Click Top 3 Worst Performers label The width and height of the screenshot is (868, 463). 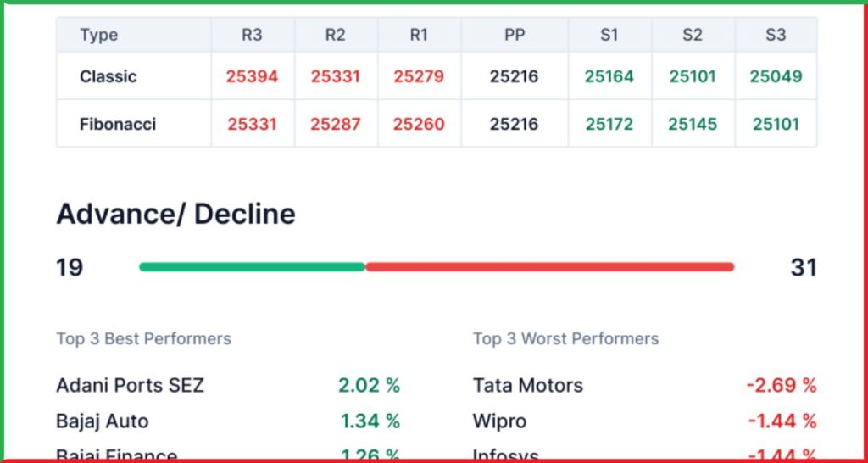coord(565,338)
